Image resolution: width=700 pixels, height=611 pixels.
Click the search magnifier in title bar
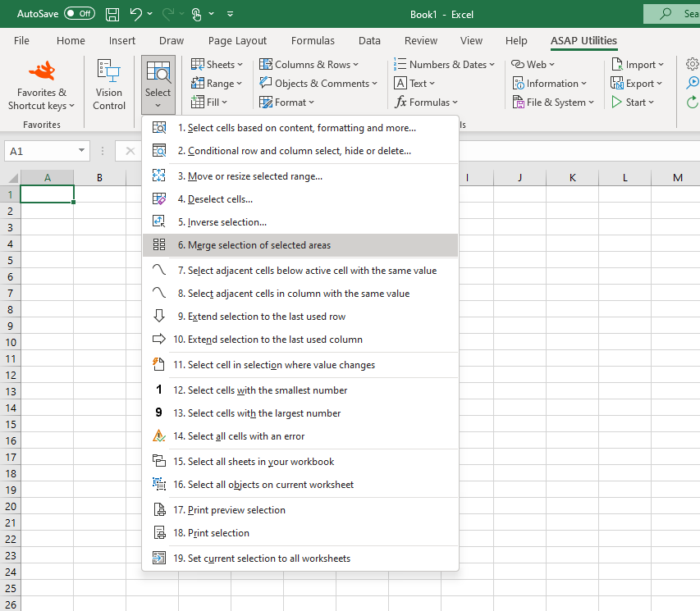click(x=666, y=14)
